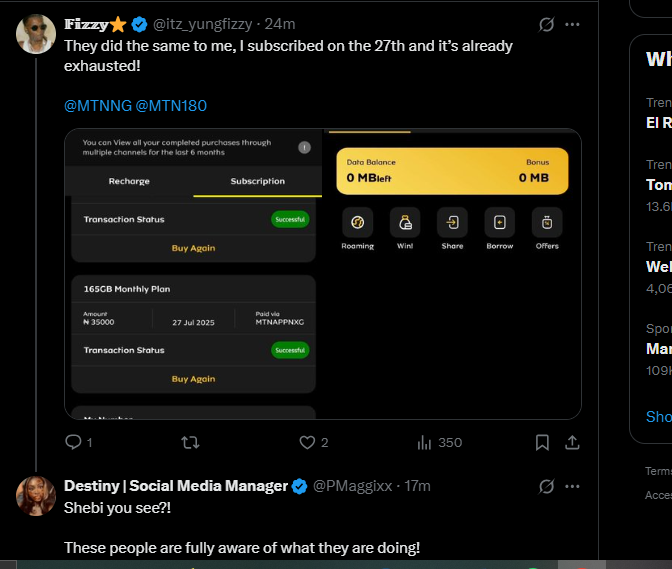Image resolution: width=672 pixels, height=569 pixels.
Task: Click the @itz_yungfizzy handle
Action: [203, 24]
